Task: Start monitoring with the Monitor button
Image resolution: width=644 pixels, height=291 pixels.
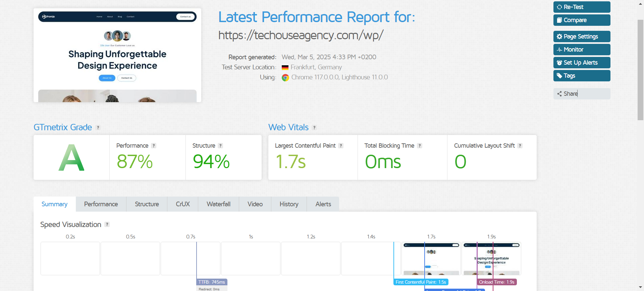Action: pos(582,50)
